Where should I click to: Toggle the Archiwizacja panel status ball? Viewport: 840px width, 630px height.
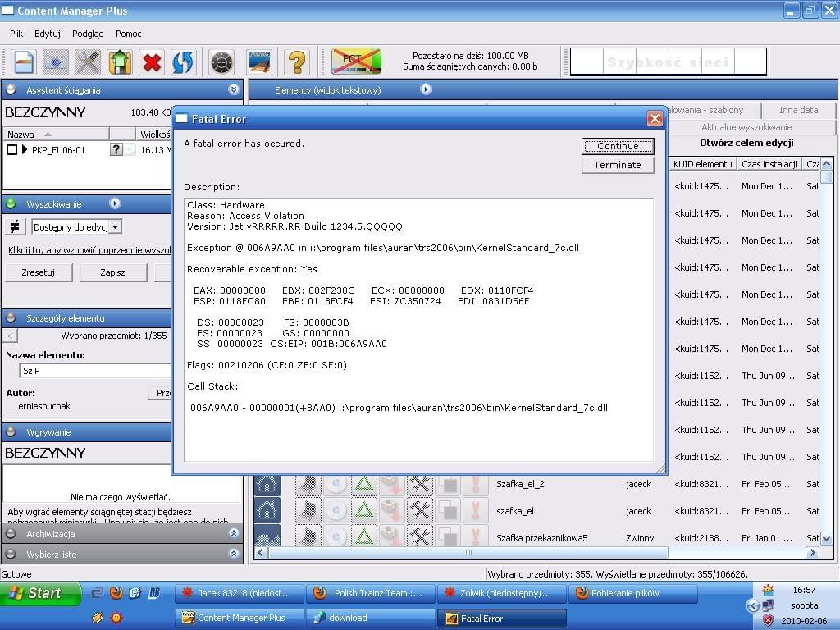11,533
